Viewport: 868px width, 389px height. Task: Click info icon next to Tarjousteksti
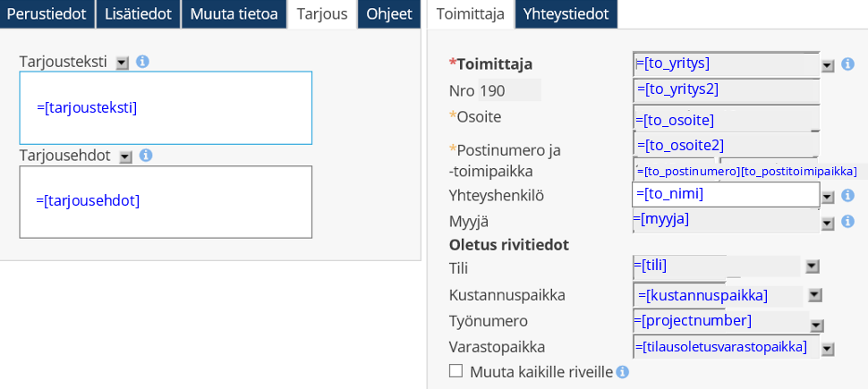[x=142, y=62]
